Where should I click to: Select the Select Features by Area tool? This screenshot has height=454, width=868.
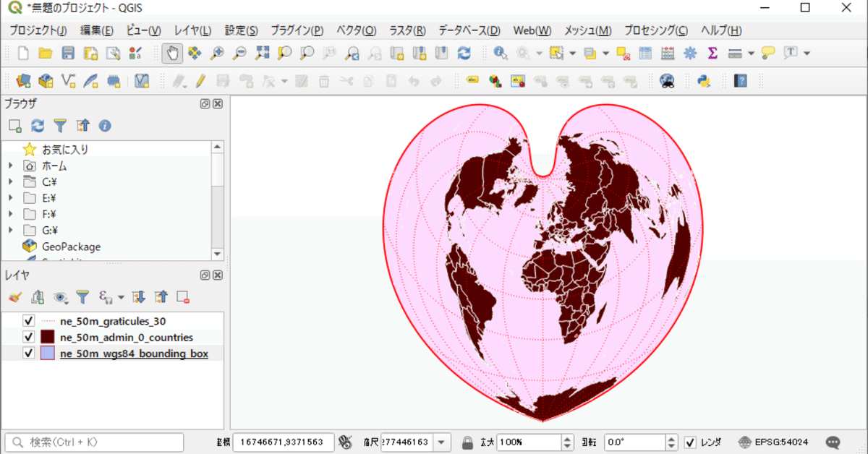click(556, 53)
